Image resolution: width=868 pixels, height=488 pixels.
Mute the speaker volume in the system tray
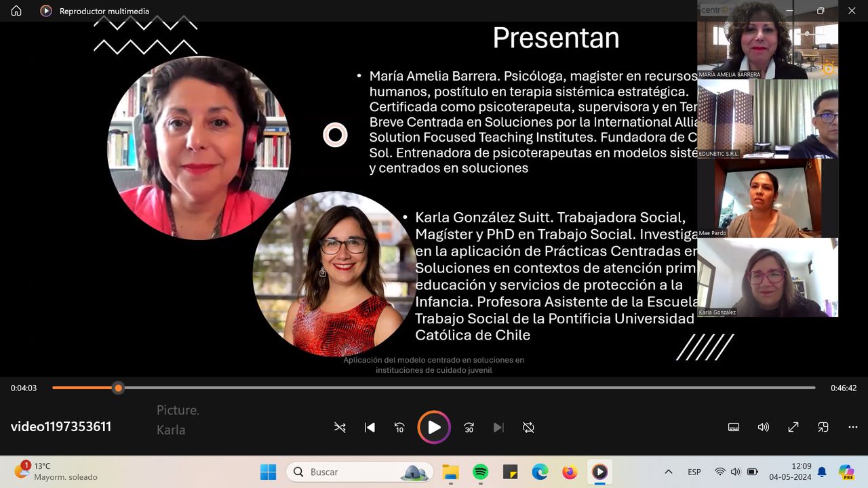735,472
